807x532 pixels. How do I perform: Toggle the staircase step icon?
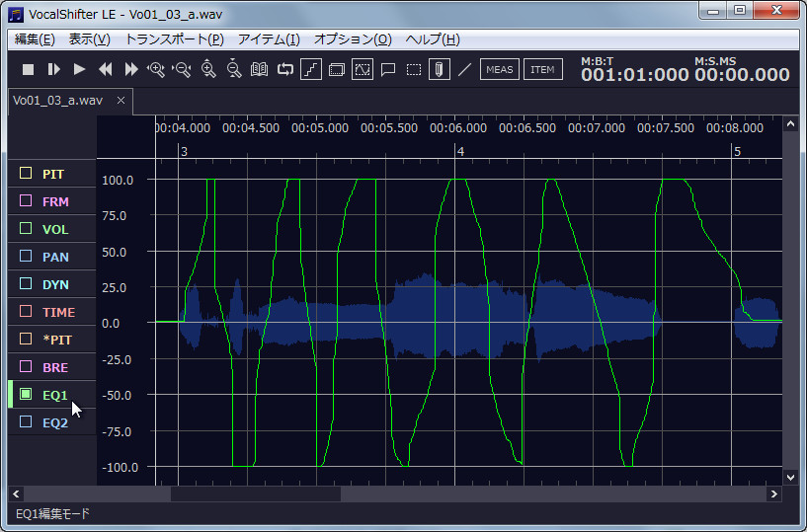point(311,69)
